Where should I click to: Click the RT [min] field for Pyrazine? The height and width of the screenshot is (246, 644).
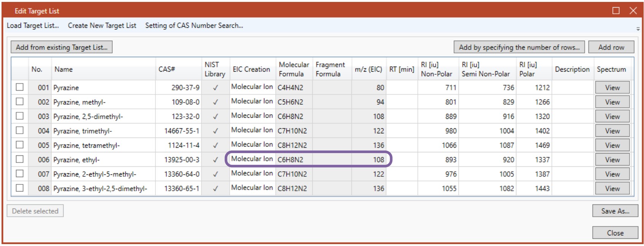tap(401, 88)
